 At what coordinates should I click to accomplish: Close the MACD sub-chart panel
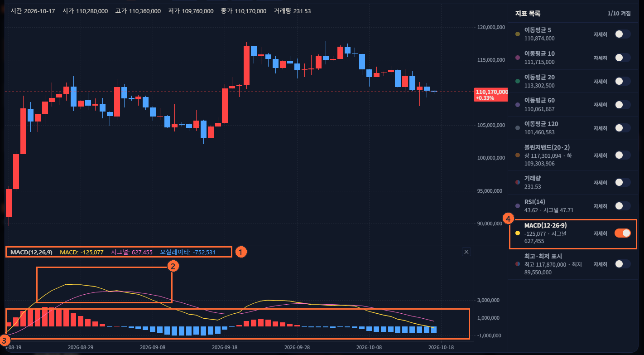click(x=466, y=252)
